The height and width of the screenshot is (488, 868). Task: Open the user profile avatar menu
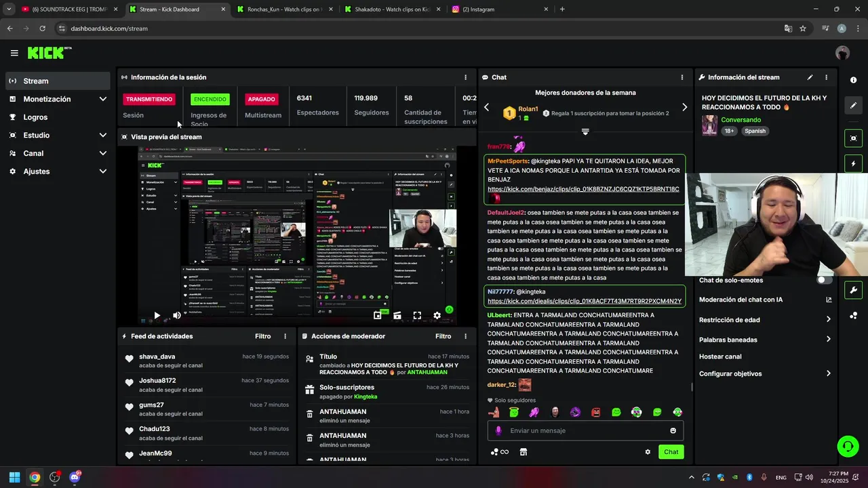tap(842, 53)
